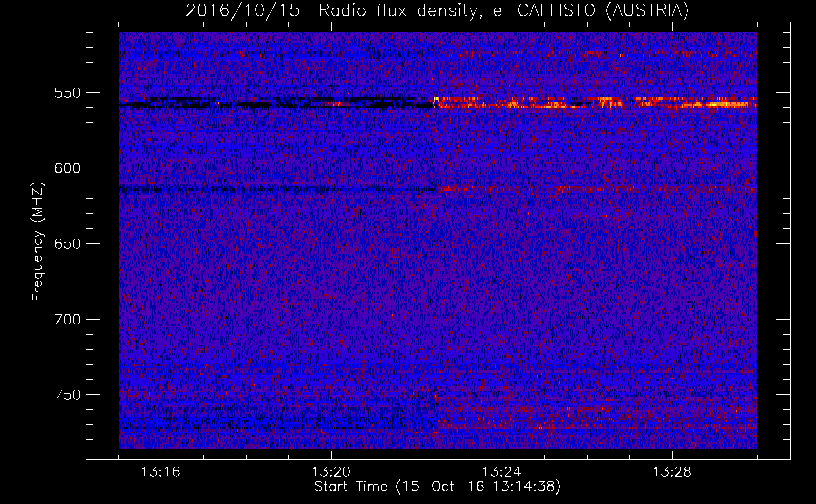Click the 13:24 time tick label
816x504 pixels.
(501, 472)
